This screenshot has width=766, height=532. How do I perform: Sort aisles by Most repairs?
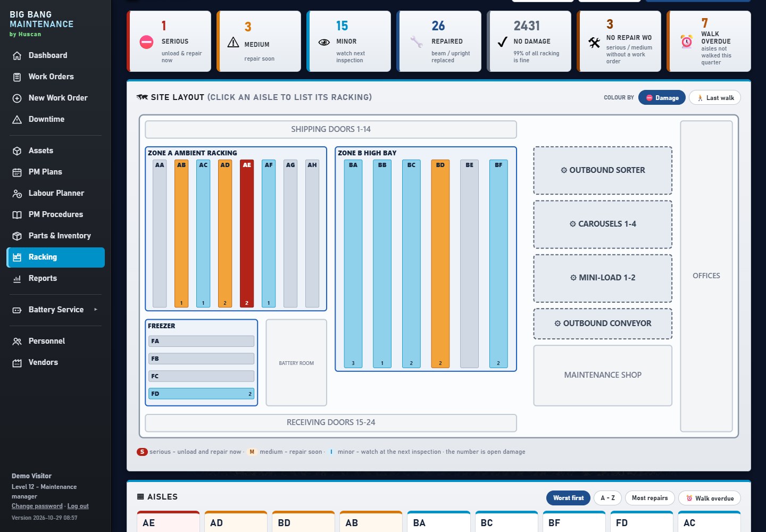click(x=650, y=498)
